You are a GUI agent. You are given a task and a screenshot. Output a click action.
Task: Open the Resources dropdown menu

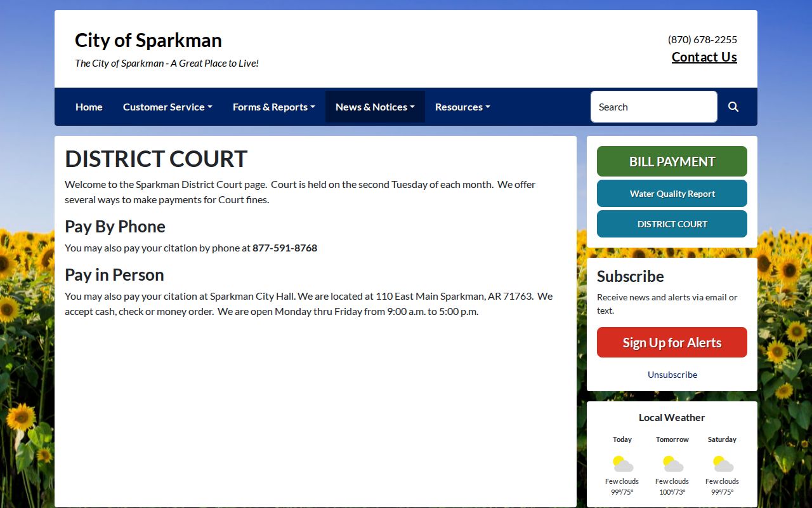462,107
